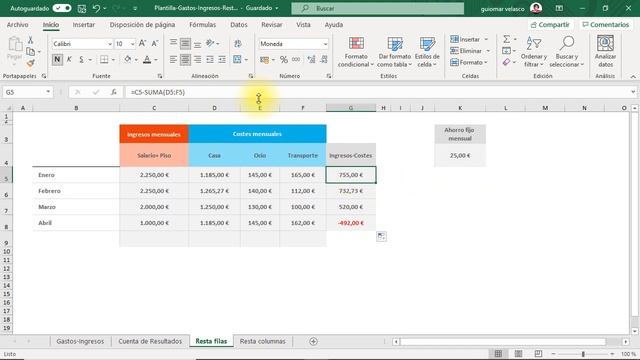This screenshot has height=360, width=640.
Task: Click Analizar datos button
Action: (605, 52)
